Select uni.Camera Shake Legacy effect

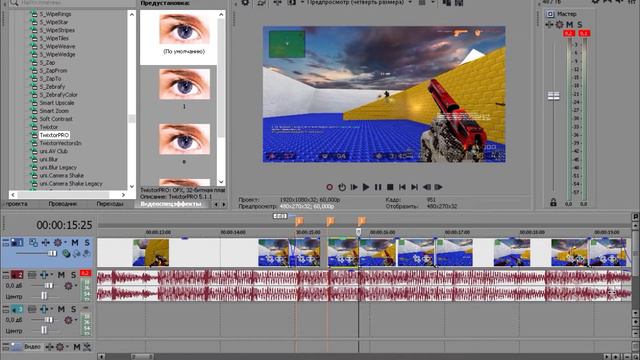tap(71, 184)
